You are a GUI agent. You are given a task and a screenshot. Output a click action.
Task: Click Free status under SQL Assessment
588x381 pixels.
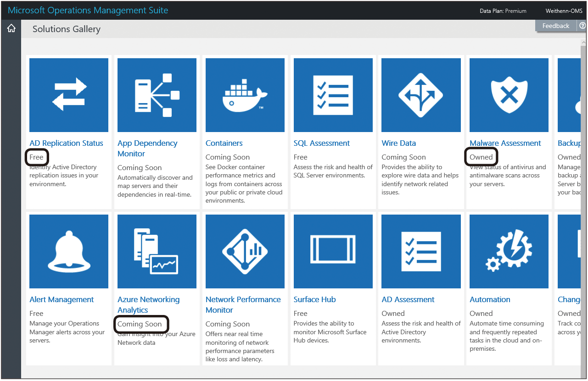click(x=301, y=157)
